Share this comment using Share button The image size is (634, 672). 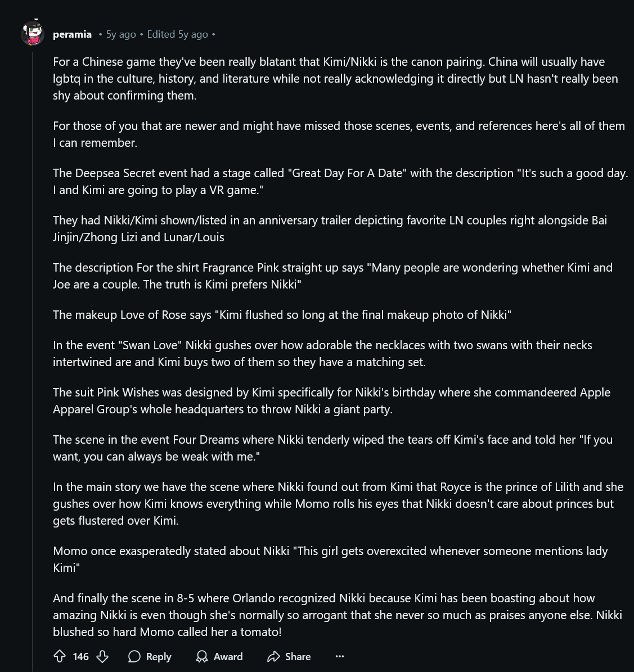289,656
